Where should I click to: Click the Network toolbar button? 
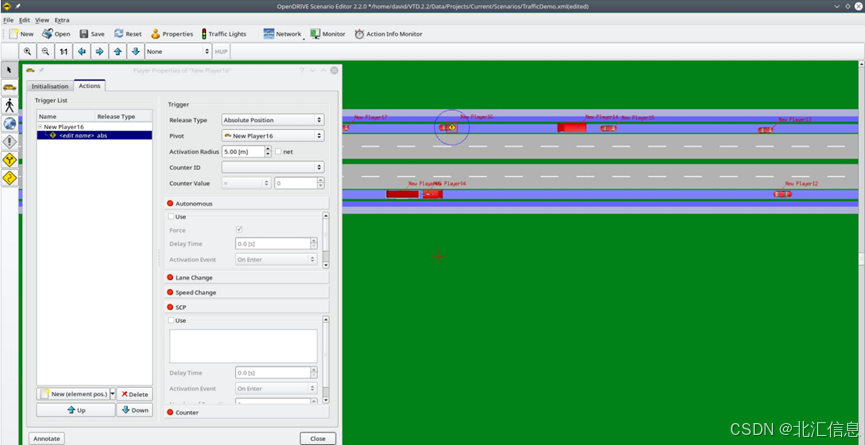pos(282,34)
